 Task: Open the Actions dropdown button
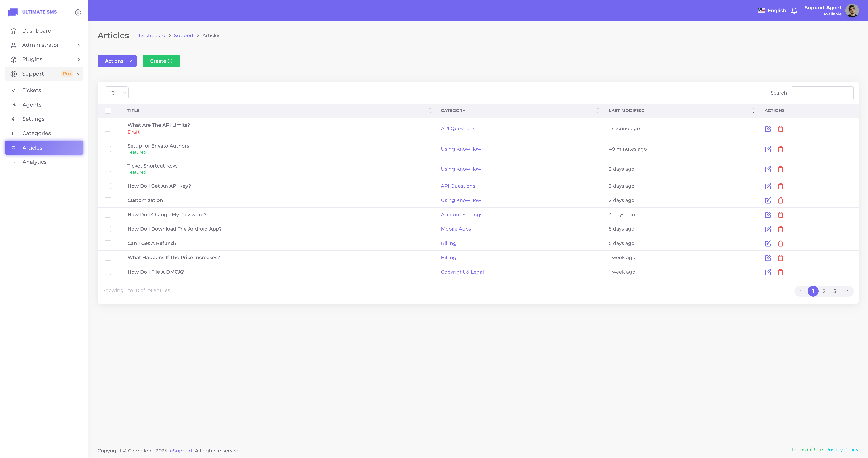tap(117, 61)
